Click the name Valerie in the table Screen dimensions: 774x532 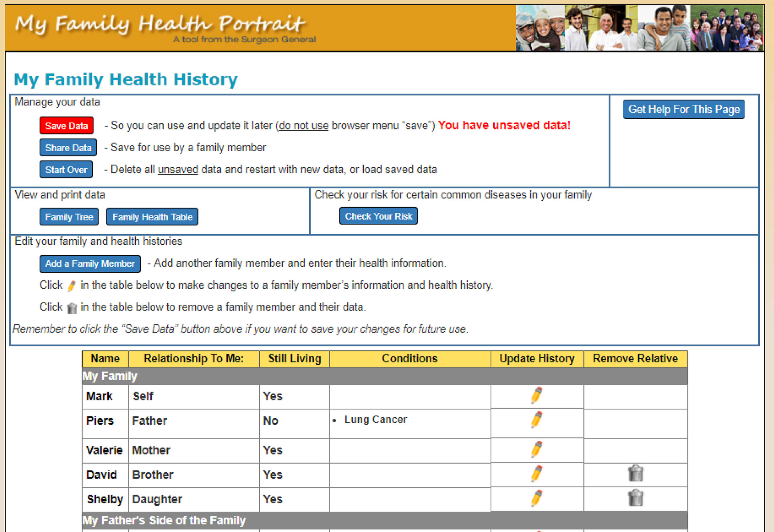(104, 450)
